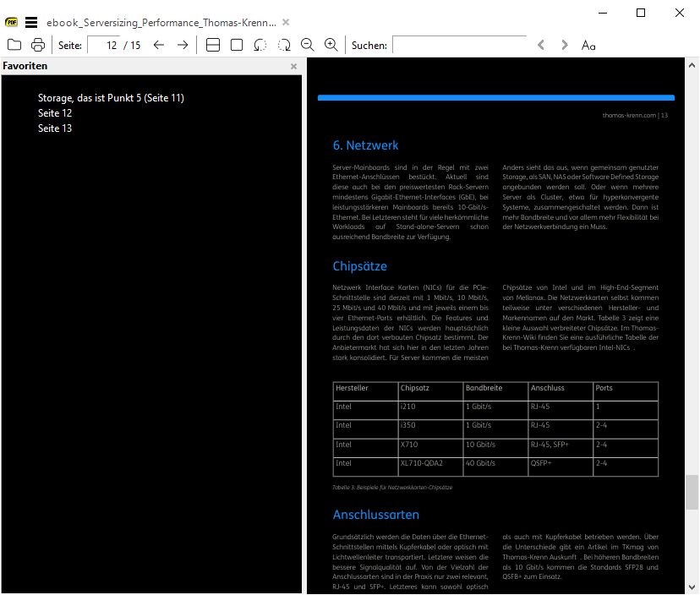
Task: Toggle match case search option
Action: pos(588,45)
